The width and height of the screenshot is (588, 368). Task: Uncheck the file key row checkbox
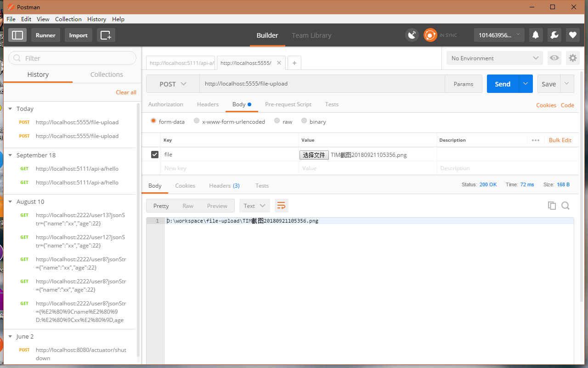pyautogui.click(x=155, y=155)
